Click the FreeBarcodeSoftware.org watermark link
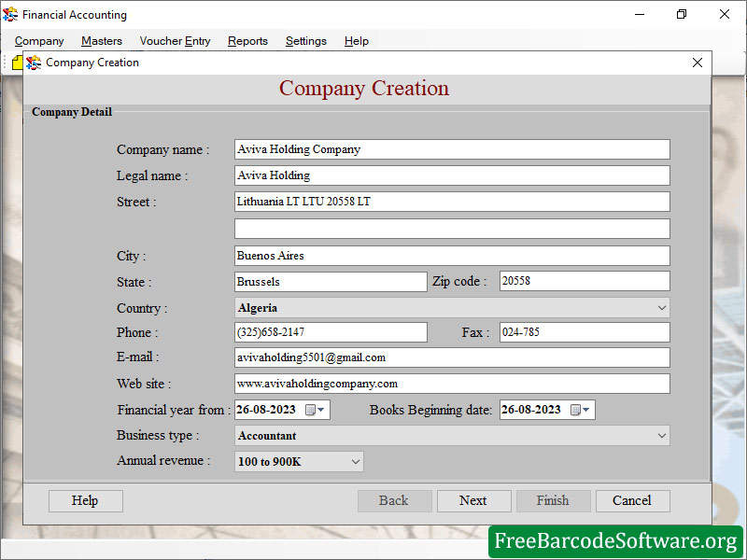747x560 pixels. (x=616, y=540)
